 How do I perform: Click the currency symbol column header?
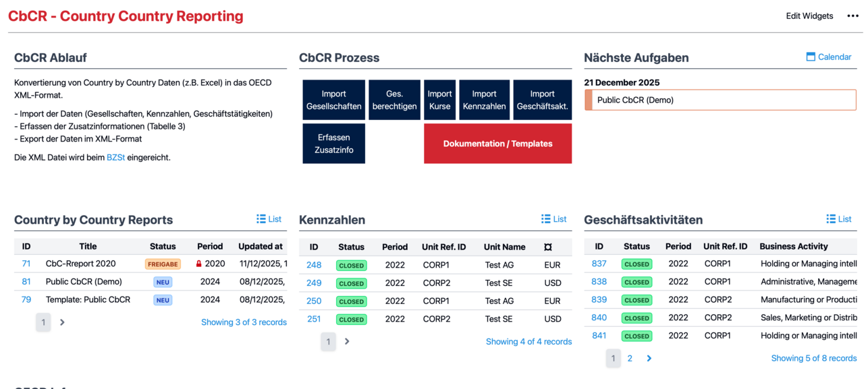click(547, 247)
